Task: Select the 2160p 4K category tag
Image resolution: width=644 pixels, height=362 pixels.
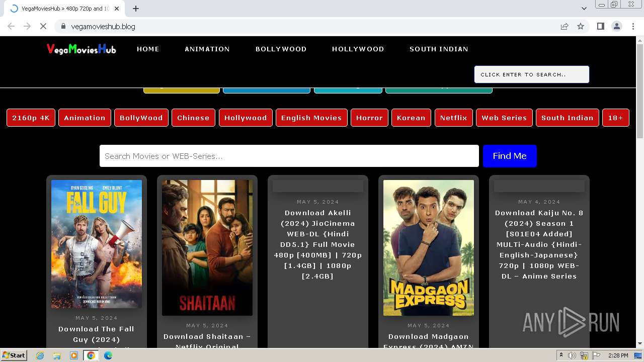Action: (31, 118)
